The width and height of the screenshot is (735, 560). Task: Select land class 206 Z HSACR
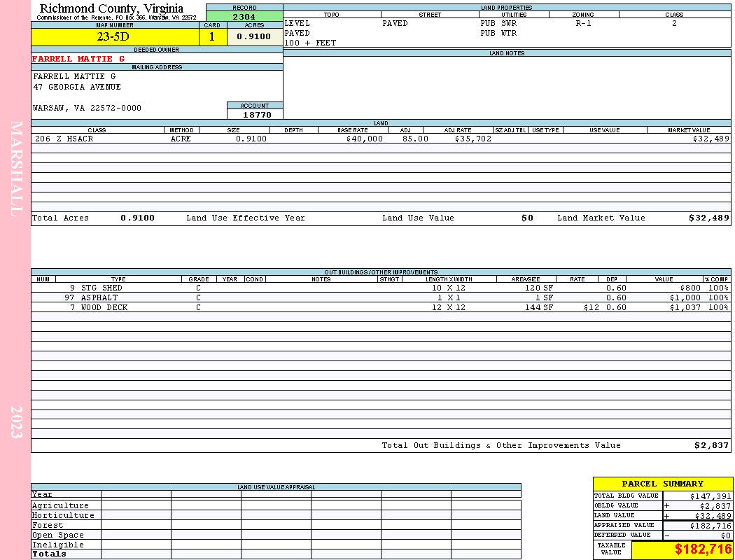[x=64, y=139]
